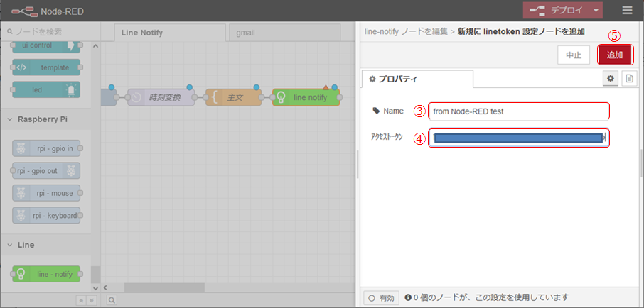Click the gear settings icon in properties
The width and height of the screenshot is (644, 308).
pos(611,79)
